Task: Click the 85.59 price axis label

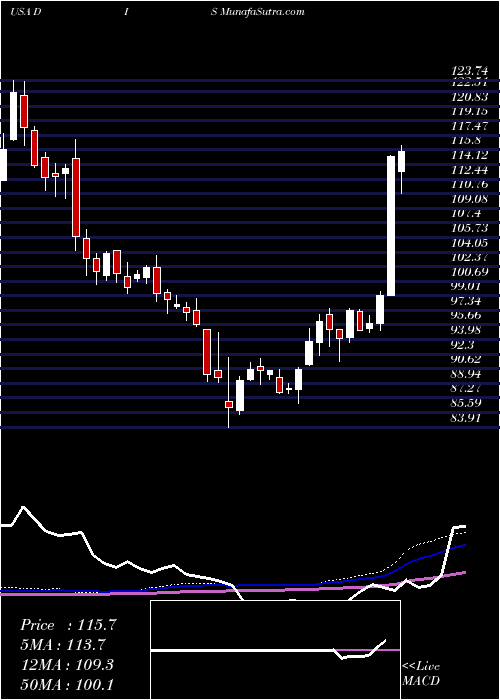Action: [467, 403]
